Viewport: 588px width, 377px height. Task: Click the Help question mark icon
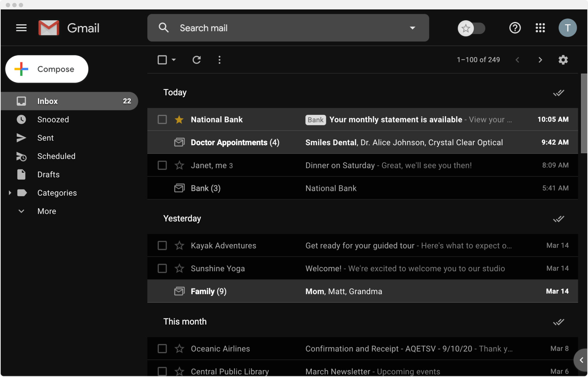515,28
